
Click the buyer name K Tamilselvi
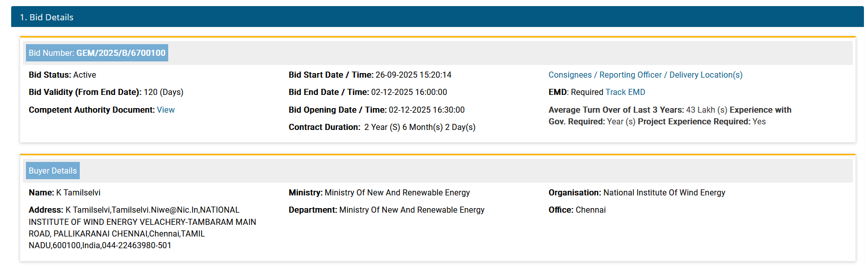coord(78,193)
